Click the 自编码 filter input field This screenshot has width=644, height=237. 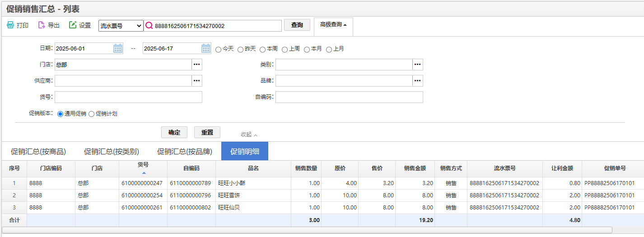pyautogui.click(x=349, y=97)
